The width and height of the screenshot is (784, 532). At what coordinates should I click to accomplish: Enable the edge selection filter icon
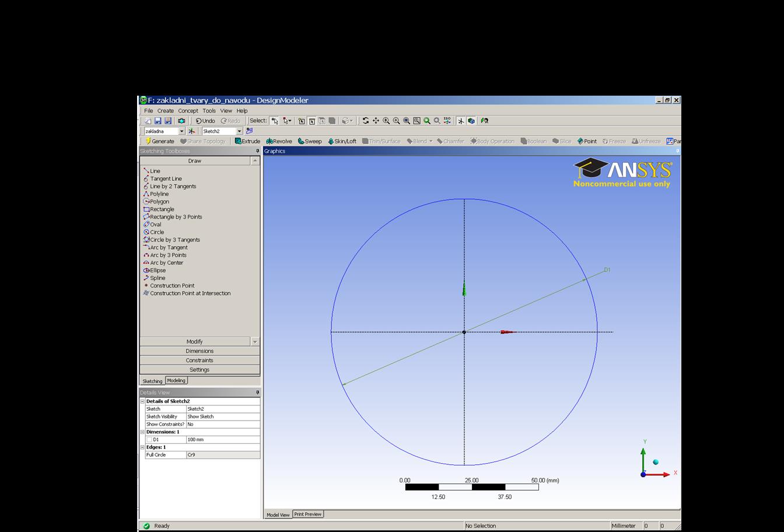tap(311, 121)
